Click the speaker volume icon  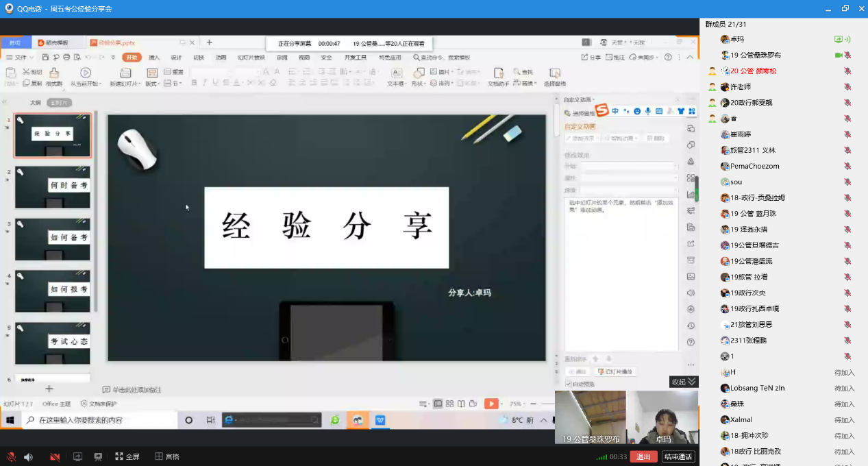29,456
